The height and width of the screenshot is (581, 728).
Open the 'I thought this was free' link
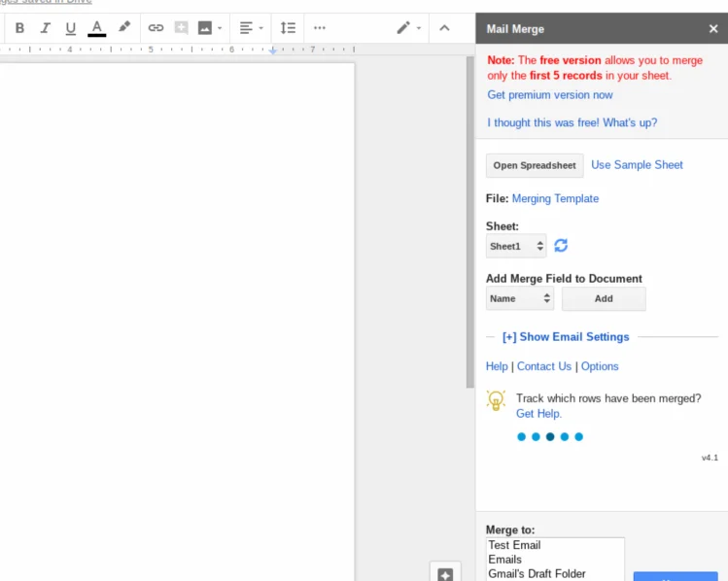[x=572, y=122]
